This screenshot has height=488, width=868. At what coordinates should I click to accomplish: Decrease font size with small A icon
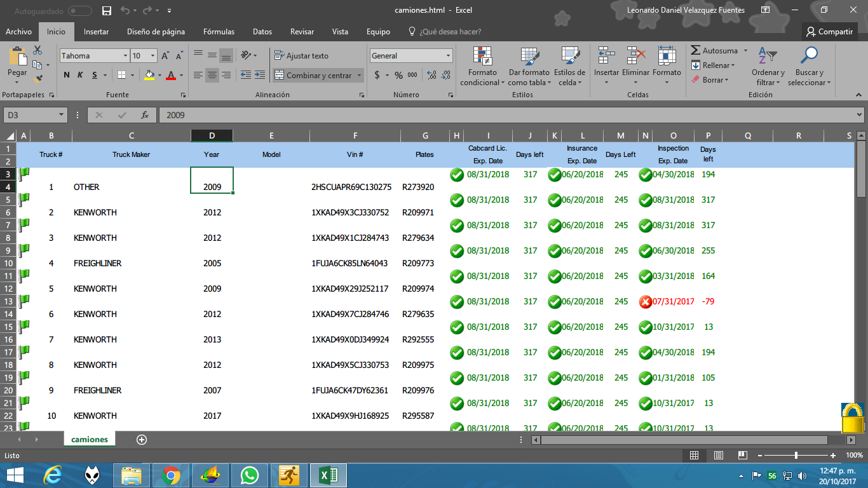coord(179,56)
